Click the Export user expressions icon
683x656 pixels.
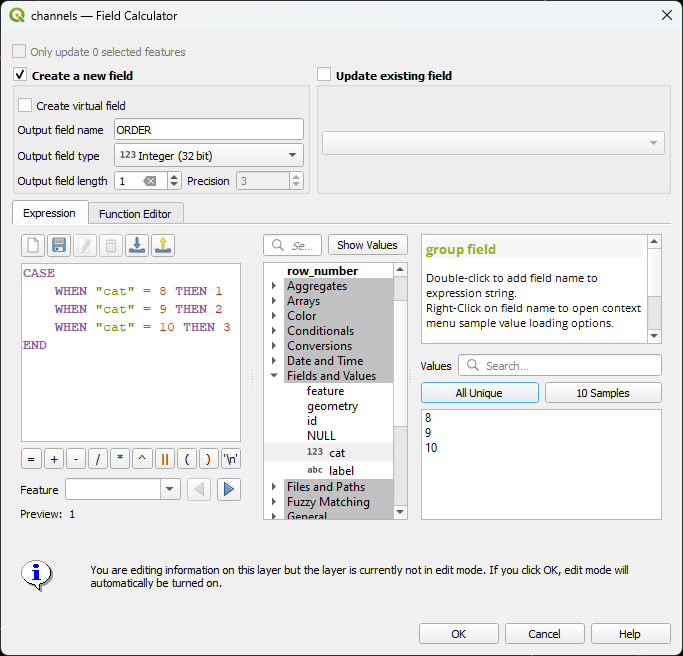(163, 245)
